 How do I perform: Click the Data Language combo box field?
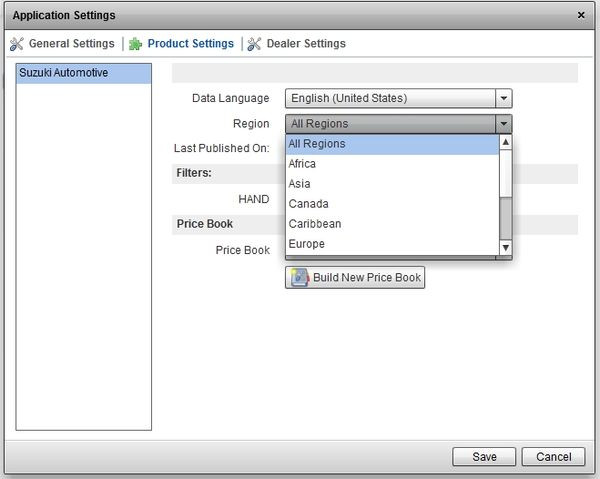[x=390, y=98]
